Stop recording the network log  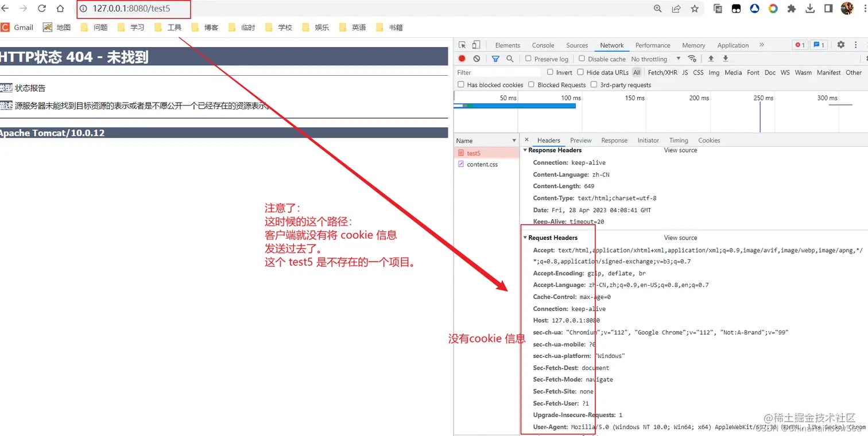coord(462,59)
